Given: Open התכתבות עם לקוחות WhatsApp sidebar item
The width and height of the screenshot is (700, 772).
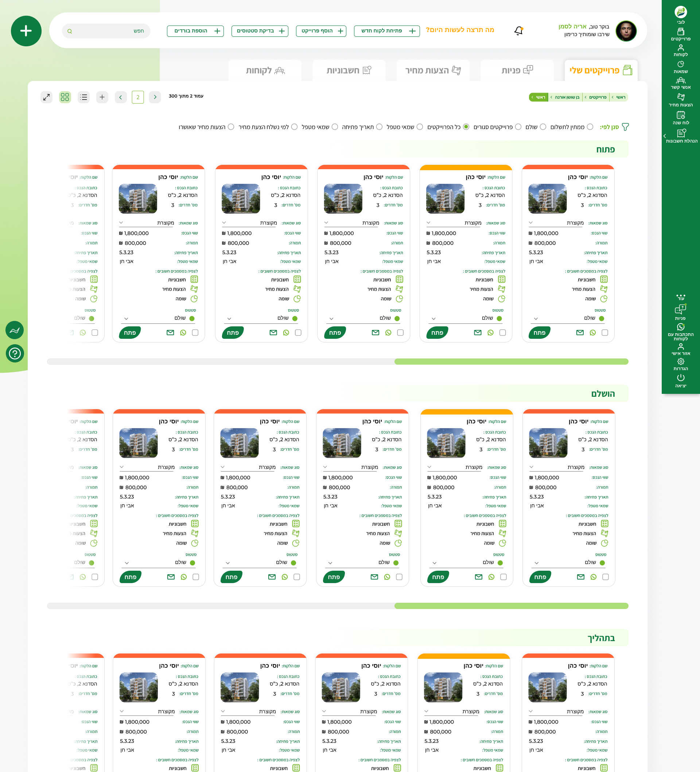Looking at the screenshot, I should 680,331.
